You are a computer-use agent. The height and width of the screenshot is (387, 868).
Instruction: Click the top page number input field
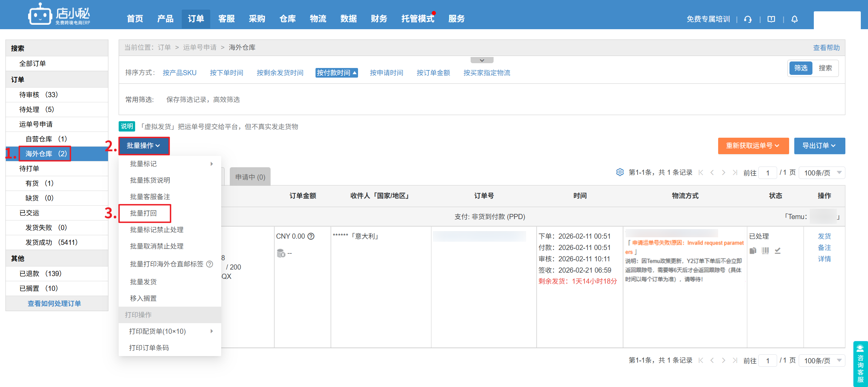coord(768,173)
